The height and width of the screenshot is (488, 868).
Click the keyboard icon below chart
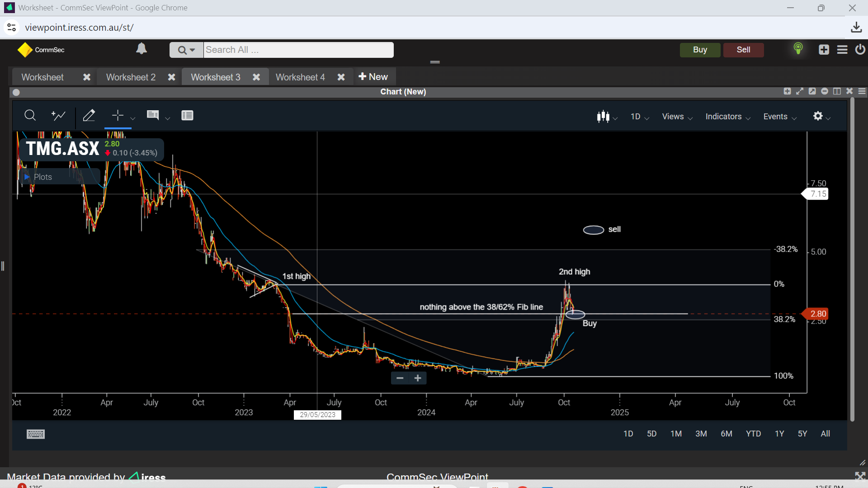click(36, 434)
